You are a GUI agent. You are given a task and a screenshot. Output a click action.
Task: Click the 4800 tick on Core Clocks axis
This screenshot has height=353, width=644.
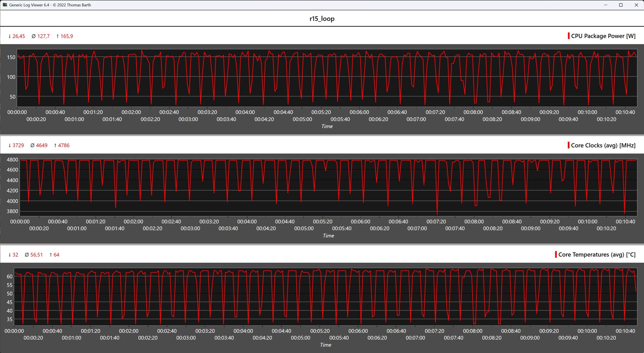click(12, 160)
